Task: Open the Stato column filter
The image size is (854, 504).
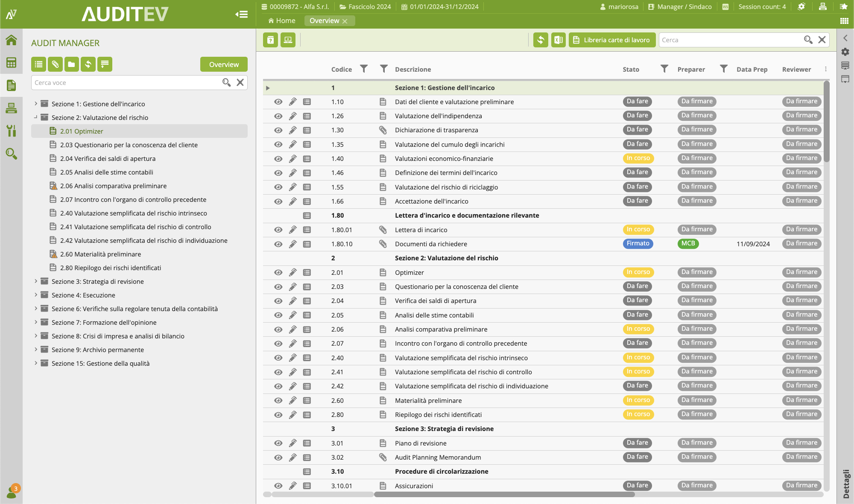Action: point(664,69)
